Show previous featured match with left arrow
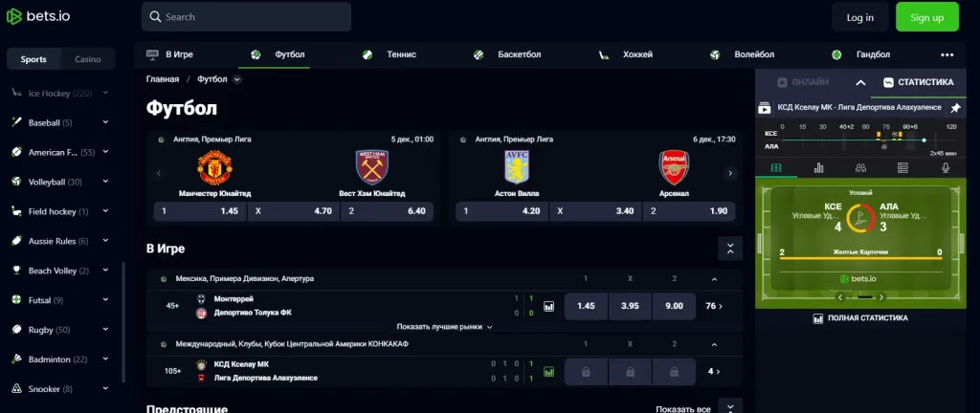This screenshot has width=980, height=413. pos(159,173)
